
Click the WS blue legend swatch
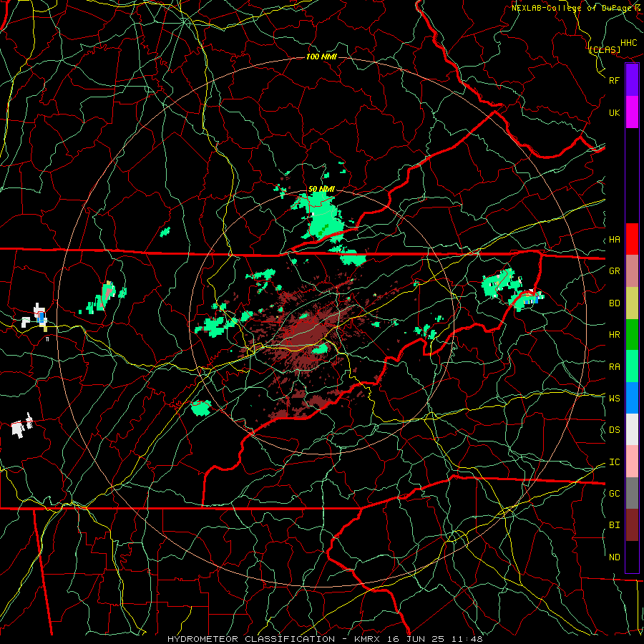[632, 398]
